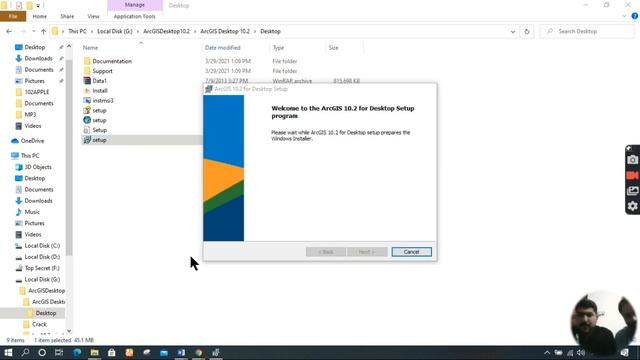Sort by the Name column header
The image size is (640, 360).
[90, 48]
